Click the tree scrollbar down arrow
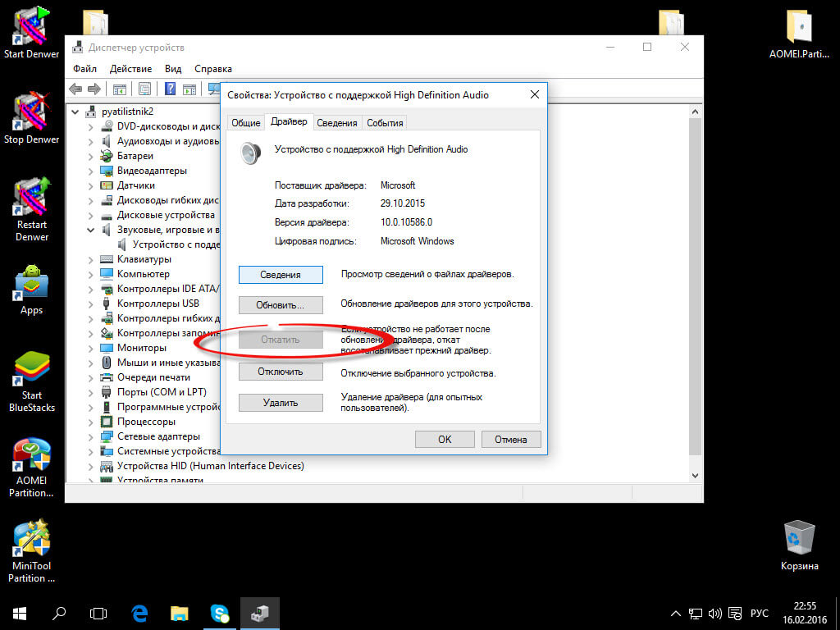 pyautogui.click(x=695, y=475)
